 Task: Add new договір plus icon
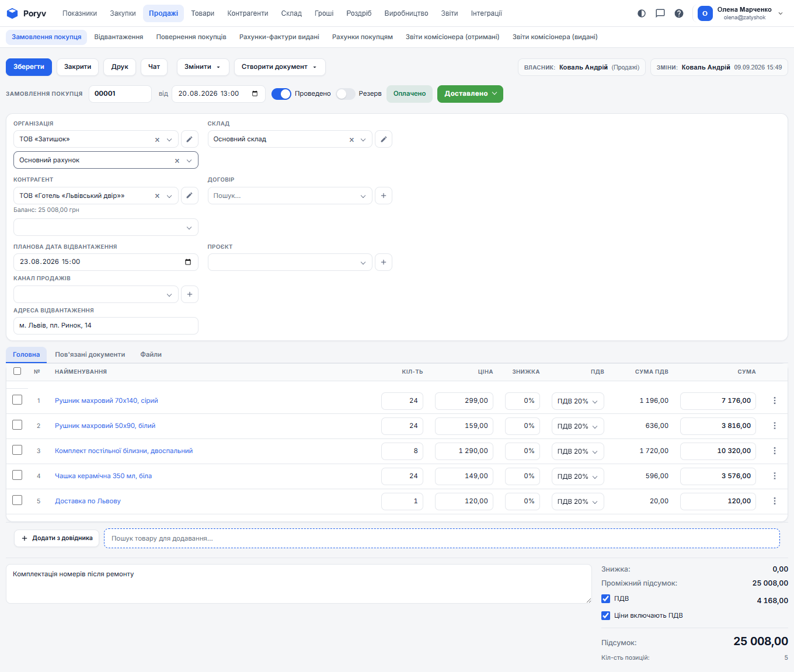(x=383, y=196)
